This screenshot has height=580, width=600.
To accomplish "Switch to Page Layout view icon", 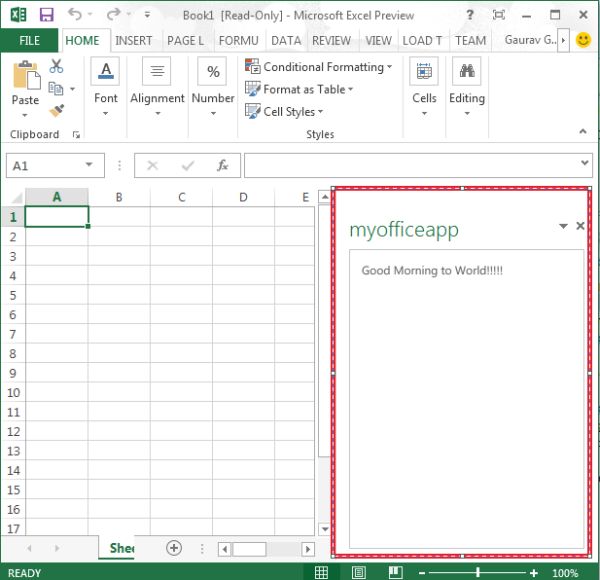I will [359, 572].
